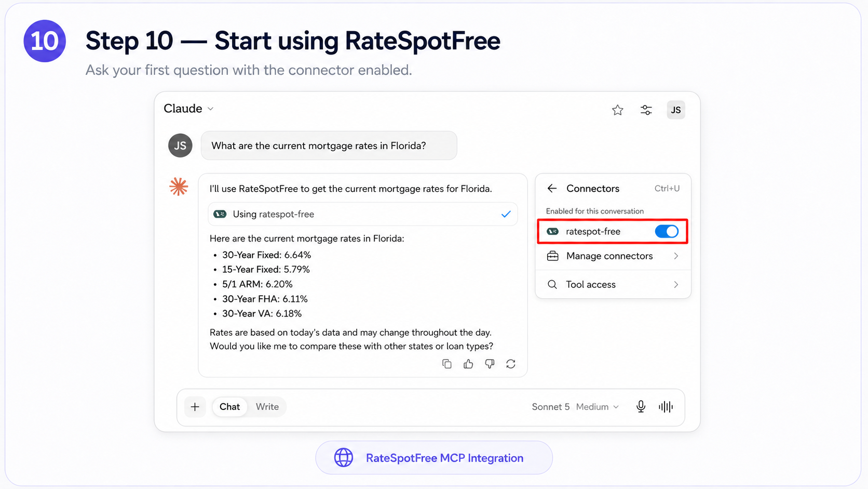Copy the response with the copy icon
Viewport: 868px width, 489px height.
point(447,364)
